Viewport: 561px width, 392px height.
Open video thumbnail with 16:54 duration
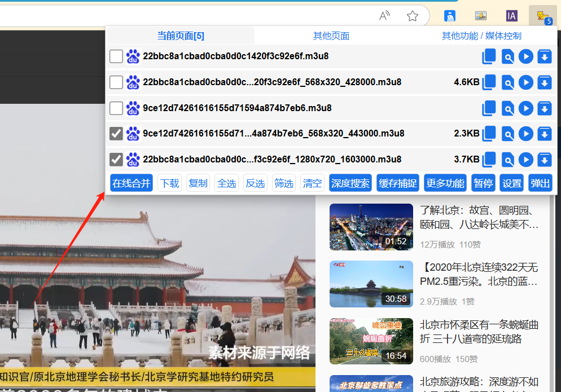click(371, 341)
